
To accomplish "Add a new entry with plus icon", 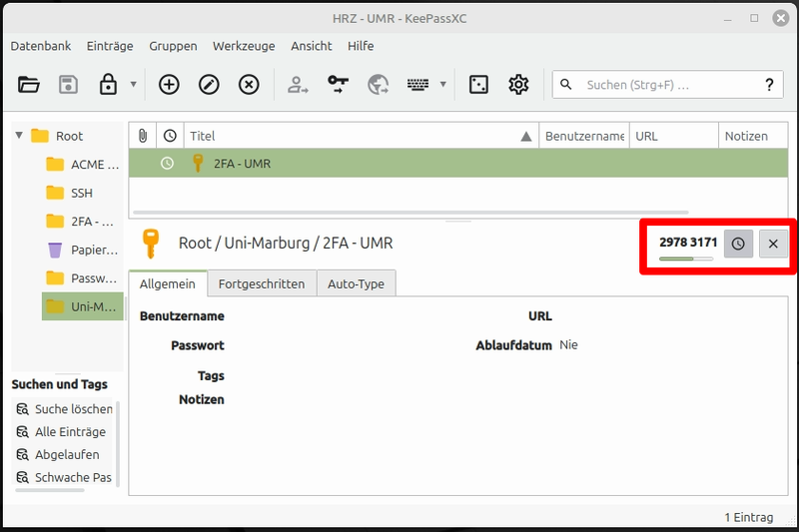I will (169, 85).
